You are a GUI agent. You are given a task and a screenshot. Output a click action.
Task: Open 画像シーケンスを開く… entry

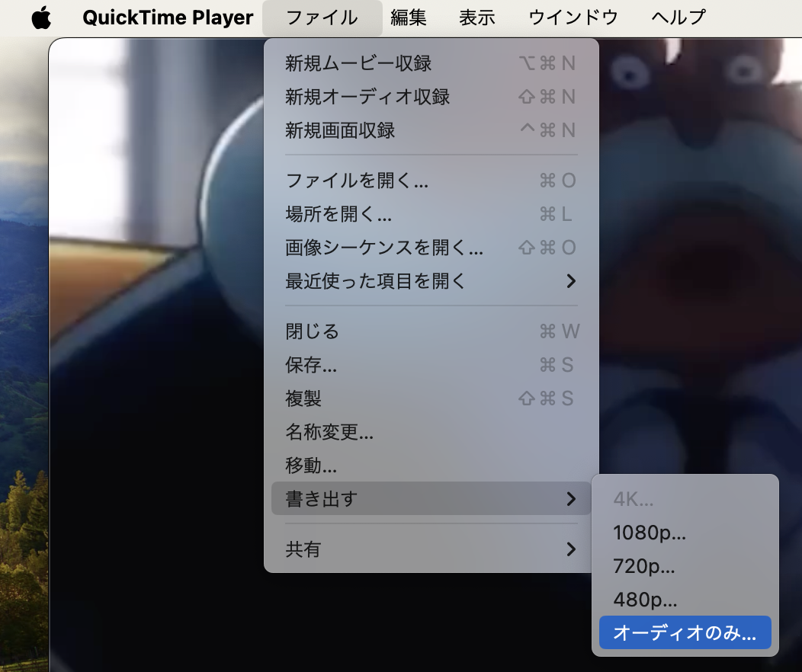click(431, 248)
